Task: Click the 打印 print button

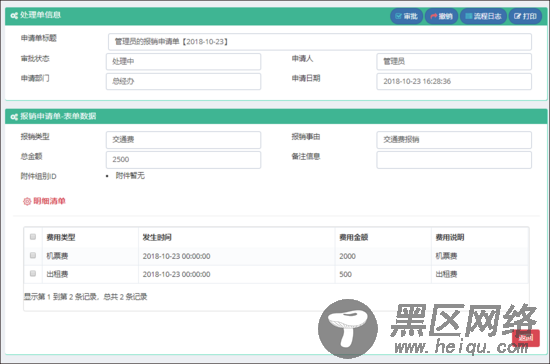Action: pyautogui.click(x=525, y=16)
